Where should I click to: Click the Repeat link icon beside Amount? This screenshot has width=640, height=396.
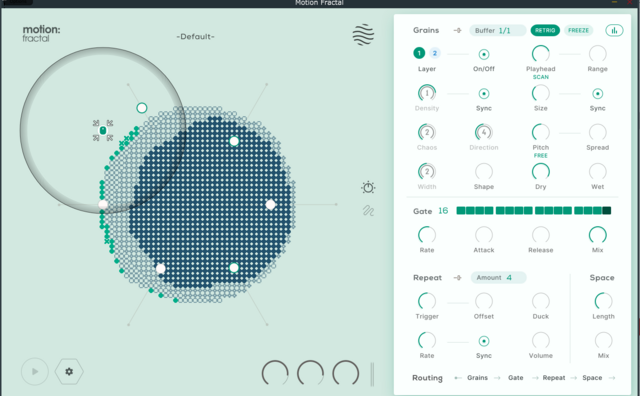coord(458,278)
